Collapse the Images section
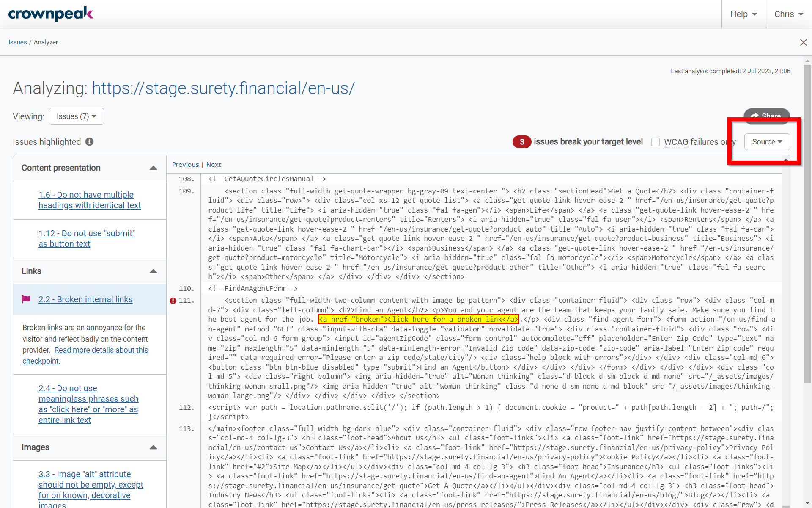The width and height of the screenshot is (812, 508). pyautogui.click(x=154, y=447)
